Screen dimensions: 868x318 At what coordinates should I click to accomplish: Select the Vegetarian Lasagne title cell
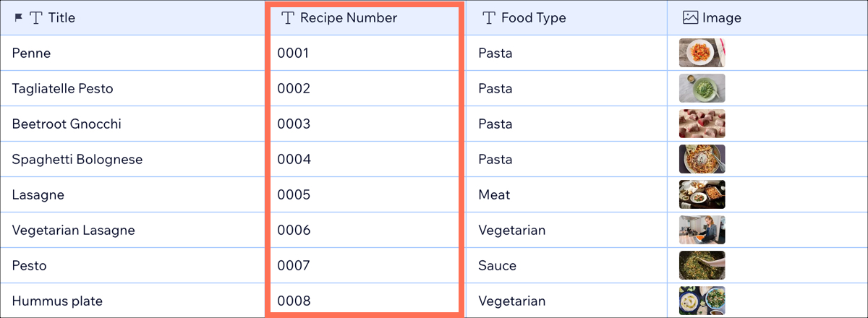click(132, 230)
